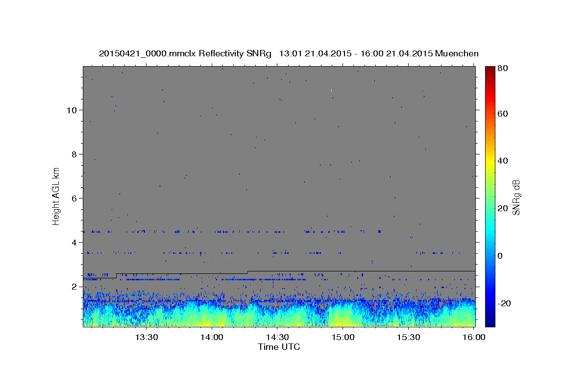Click the 0 colorbar tick label

(x=501, y=256)
